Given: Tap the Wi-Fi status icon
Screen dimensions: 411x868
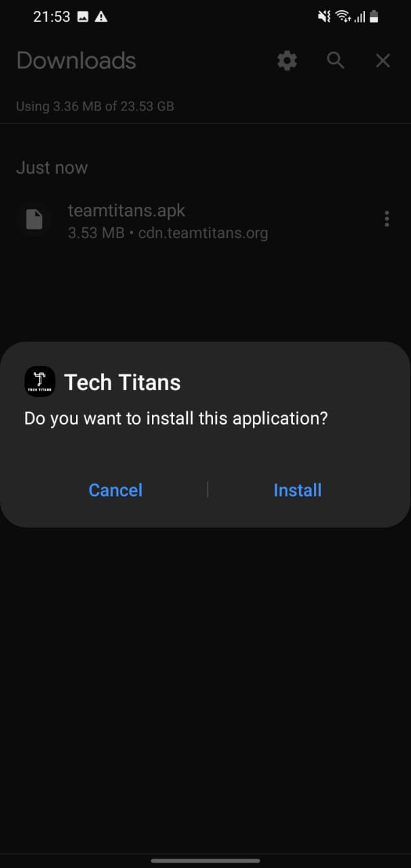Looking at the screenshot, I should coord(342,17).
